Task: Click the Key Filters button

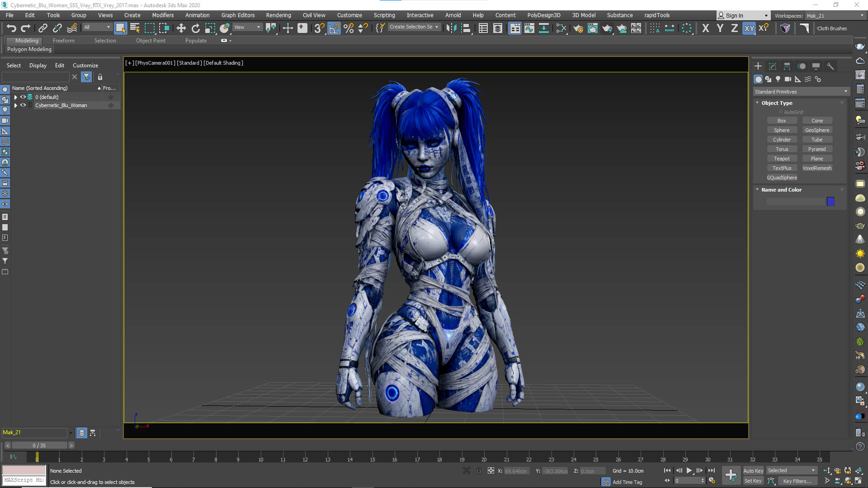Action: tap(797, 481)
